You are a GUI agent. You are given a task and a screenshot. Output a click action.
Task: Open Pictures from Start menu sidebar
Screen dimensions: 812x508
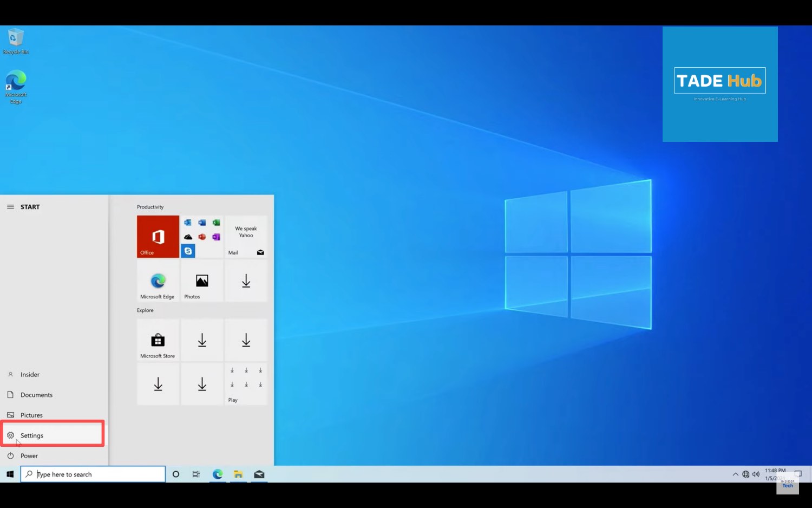(x=54, y=415)
